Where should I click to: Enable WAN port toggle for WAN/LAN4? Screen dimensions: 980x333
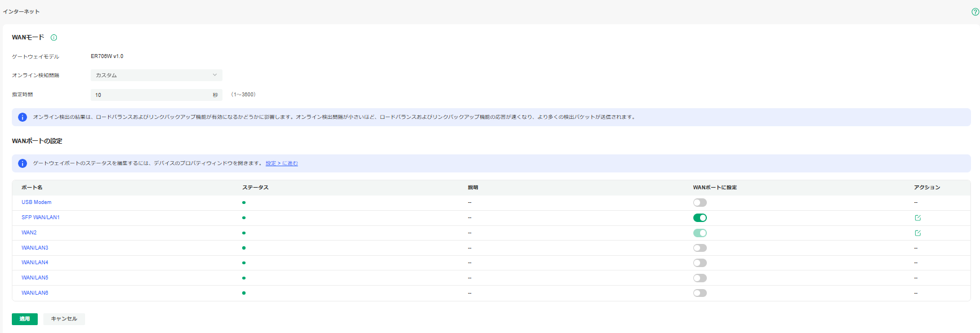click(700, 263)
